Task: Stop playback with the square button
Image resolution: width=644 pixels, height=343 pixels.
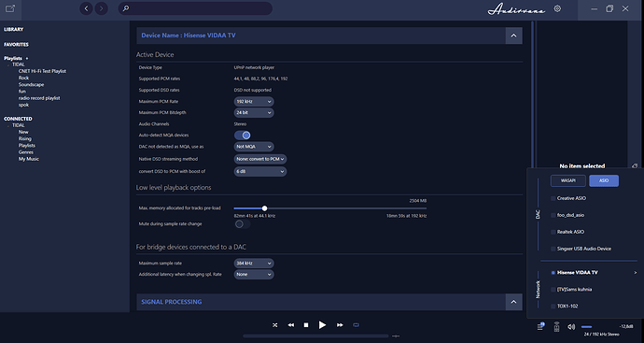Action: [306, 325]
